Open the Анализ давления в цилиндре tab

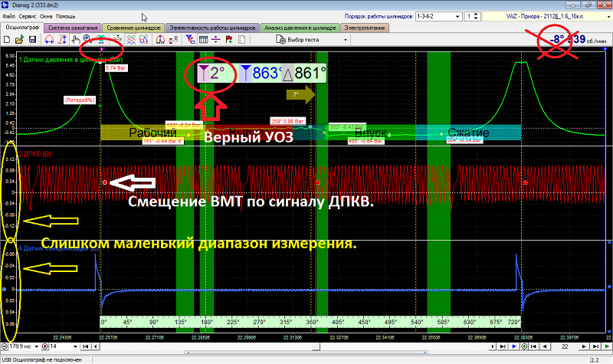pyautogui.click(x=300, y=28)
